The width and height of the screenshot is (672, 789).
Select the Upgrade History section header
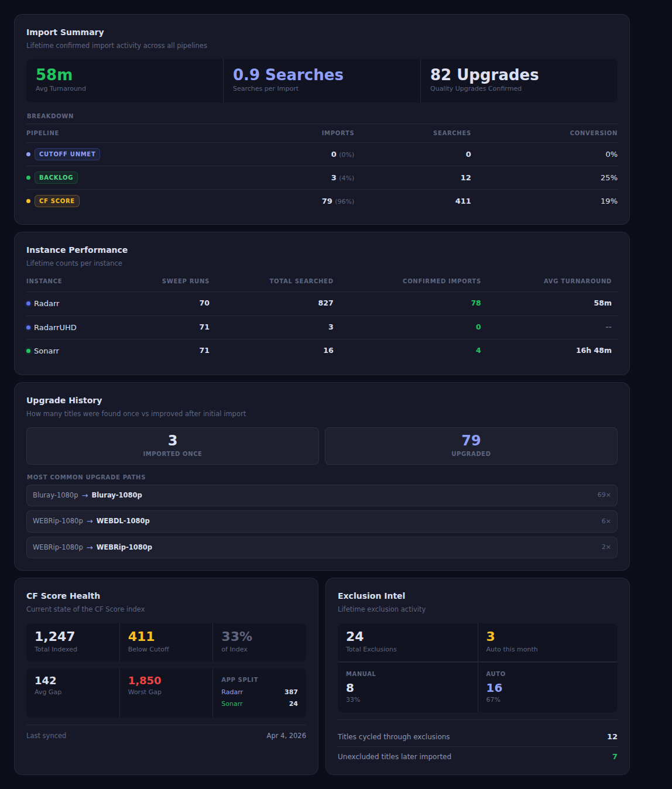pyautogui.click(x=64, y=400)
